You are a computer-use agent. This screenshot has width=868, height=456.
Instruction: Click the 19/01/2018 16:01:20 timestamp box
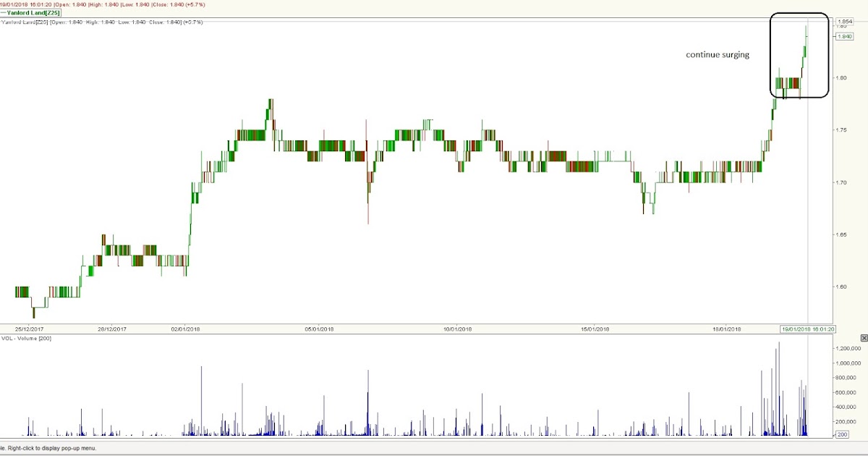808,329
